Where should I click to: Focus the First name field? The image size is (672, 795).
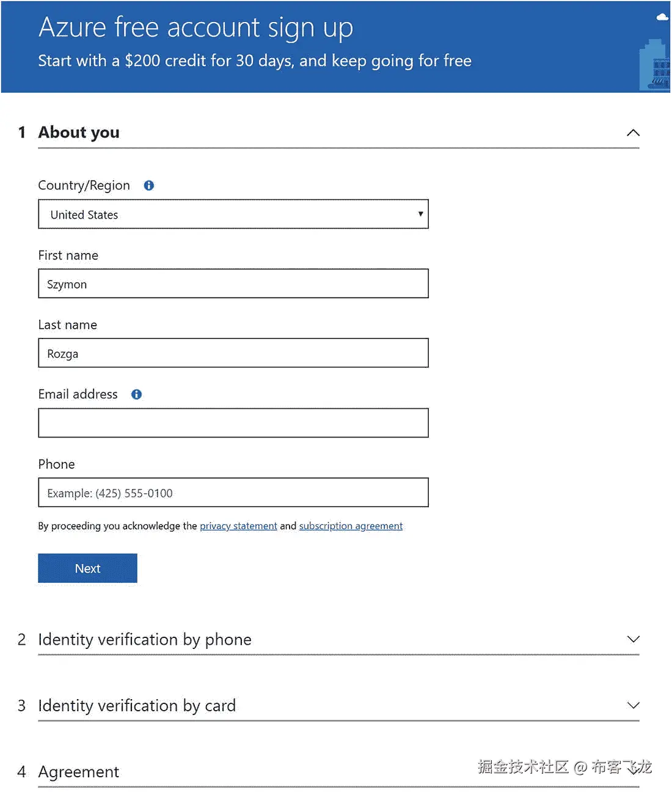click(x=233, y=284)
